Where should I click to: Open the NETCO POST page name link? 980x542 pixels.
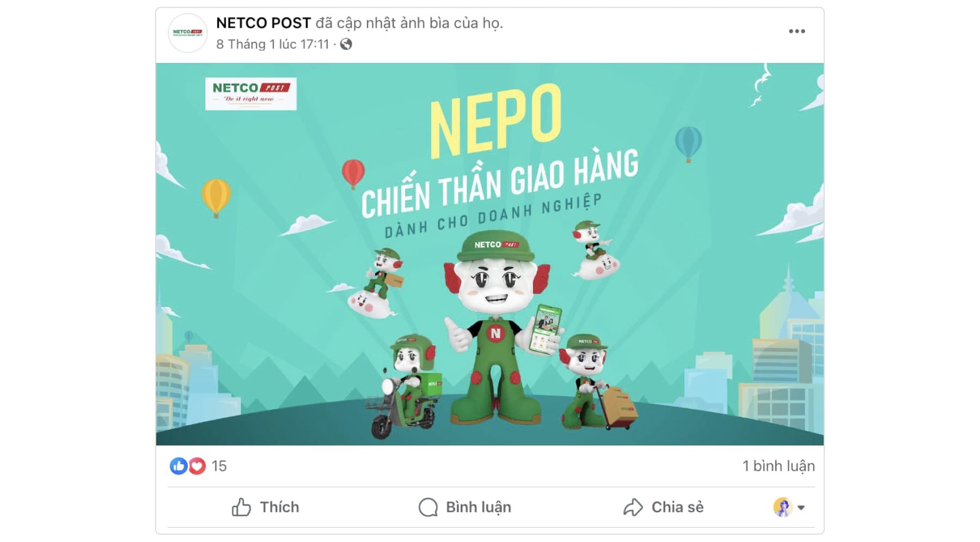(264, 23)
